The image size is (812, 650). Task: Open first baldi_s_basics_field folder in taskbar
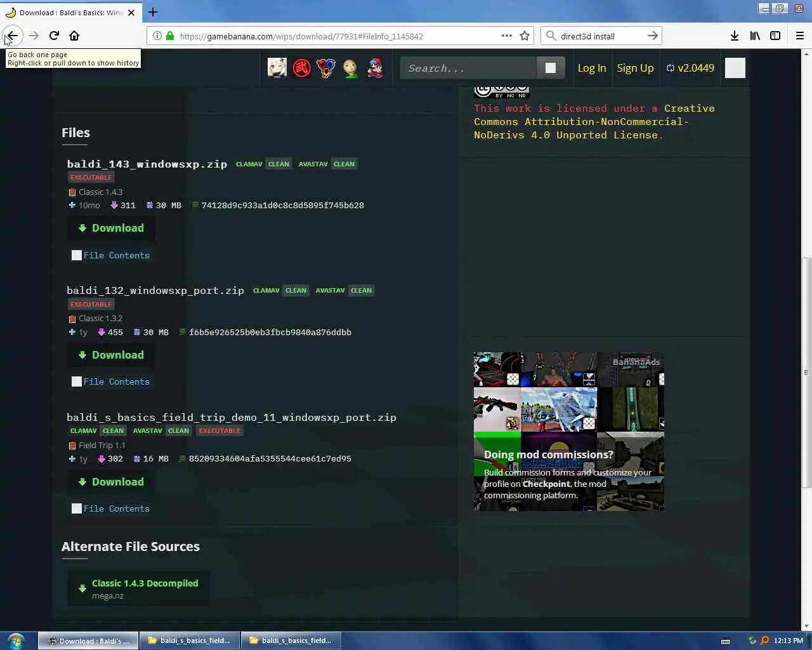[x=189, y=640]
